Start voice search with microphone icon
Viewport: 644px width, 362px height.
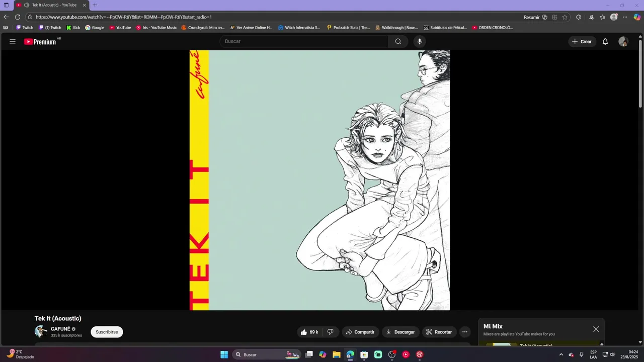(420, 42)
